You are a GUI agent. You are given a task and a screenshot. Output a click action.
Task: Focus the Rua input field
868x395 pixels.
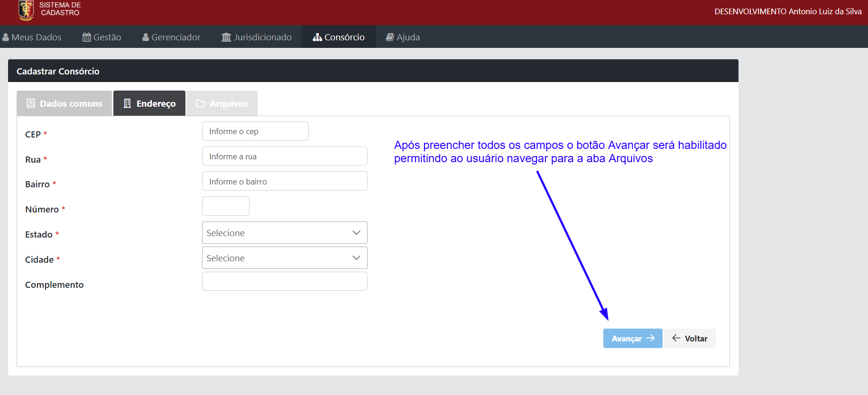coord(285,156)
